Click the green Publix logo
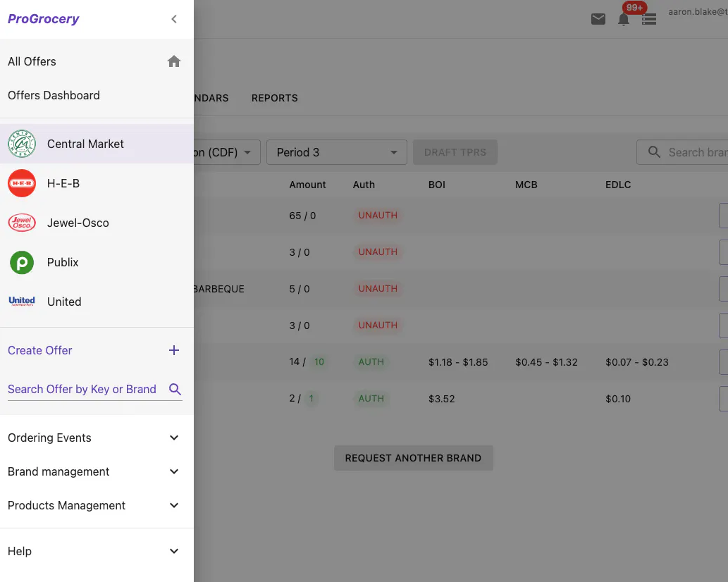 [x=22, y=262]
